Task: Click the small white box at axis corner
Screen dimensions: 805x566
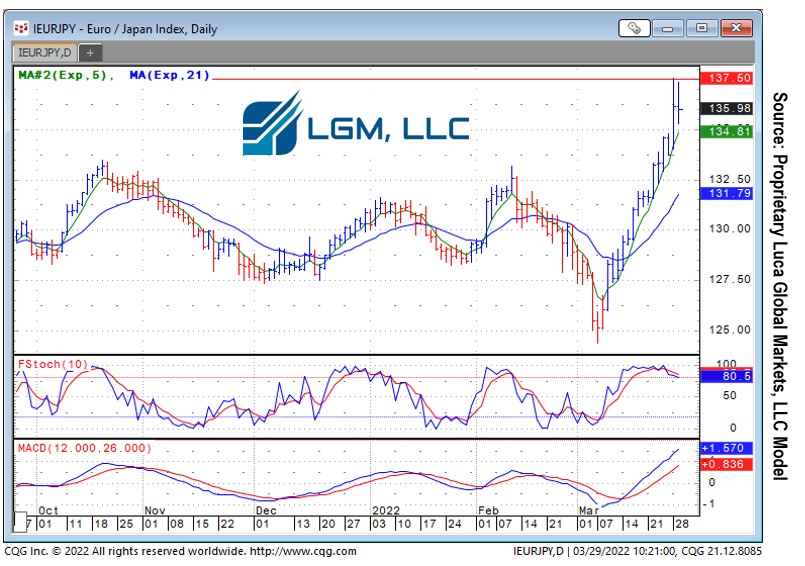Action: [x=20, y=522]
